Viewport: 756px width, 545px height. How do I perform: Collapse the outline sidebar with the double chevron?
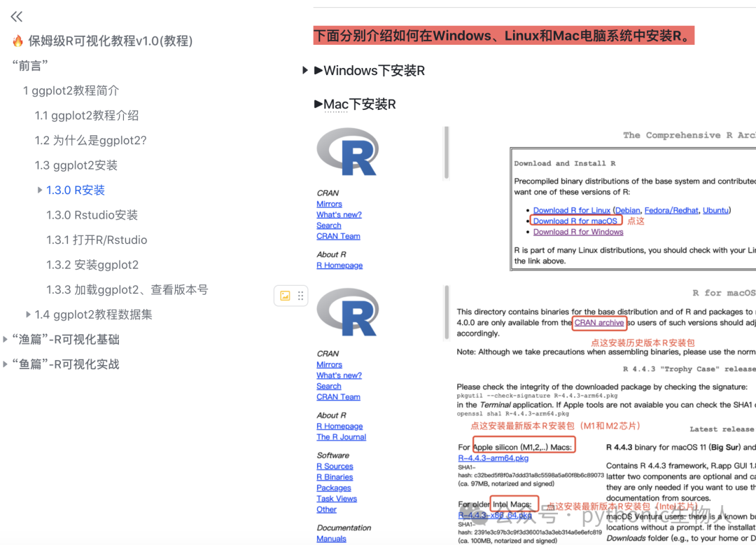tap(16, 17)
